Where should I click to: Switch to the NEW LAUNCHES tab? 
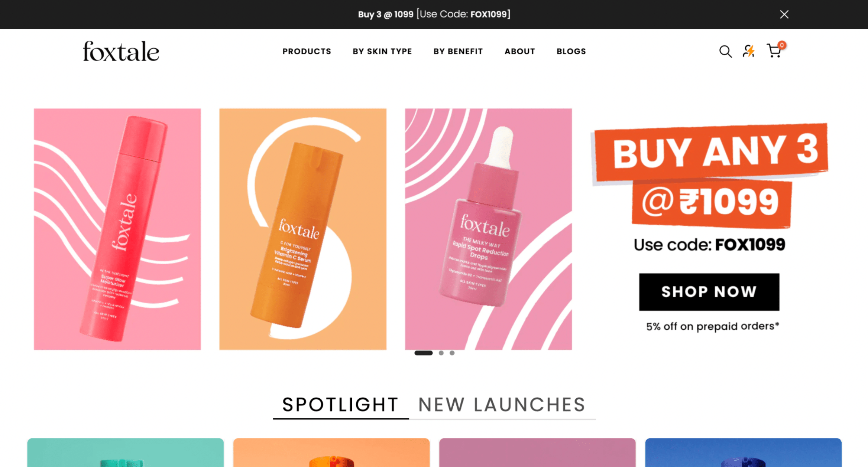(x=502, y=405)
